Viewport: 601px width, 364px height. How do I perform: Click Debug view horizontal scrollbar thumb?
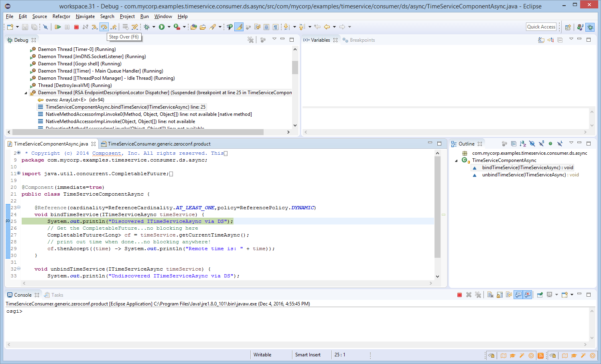(138, 132)
